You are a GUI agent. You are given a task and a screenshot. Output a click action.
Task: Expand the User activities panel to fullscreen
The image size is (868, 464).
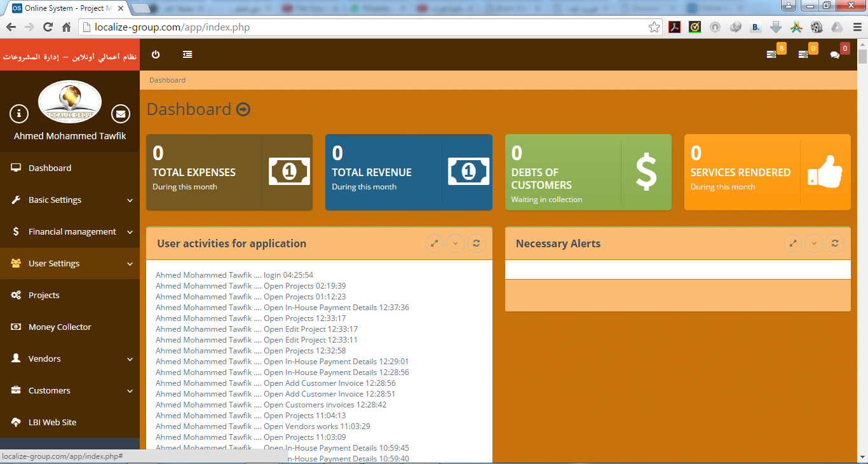[x=434, y=243]
